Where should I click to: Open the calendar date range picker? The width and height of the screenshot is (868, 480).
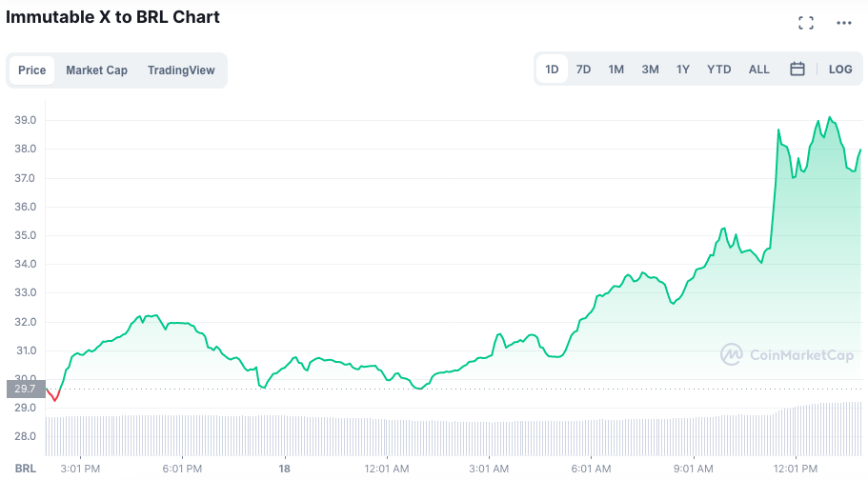[x=797, y=70]
